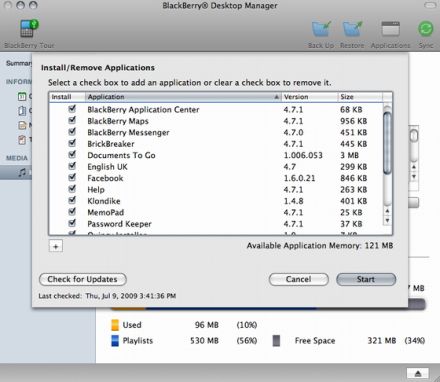Uncheck Help install checkbox
440x382 pixels.
(72, 189)
